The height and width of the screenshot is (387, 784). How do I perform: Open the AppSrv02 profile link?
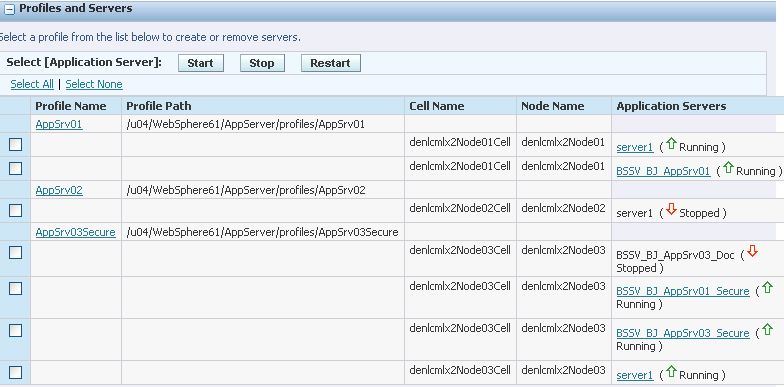click(x=59, y=190)
